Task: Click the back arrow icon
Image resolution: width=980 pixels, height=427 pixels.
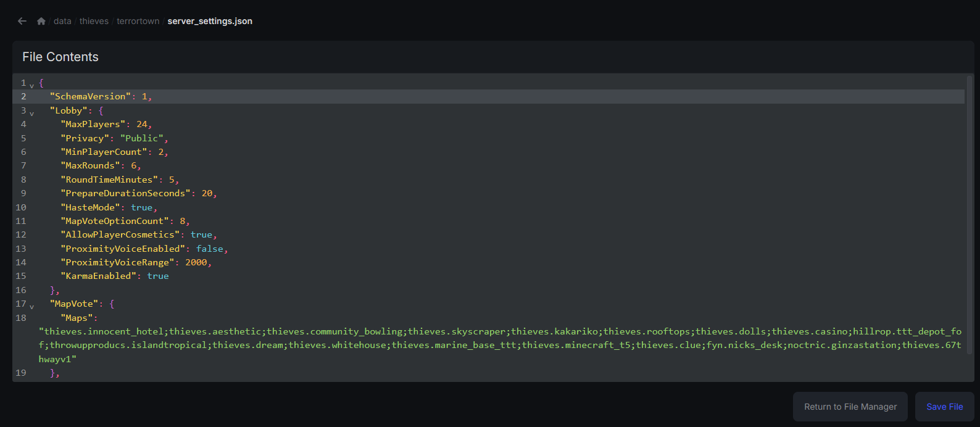Action: [x=22, y=21]
